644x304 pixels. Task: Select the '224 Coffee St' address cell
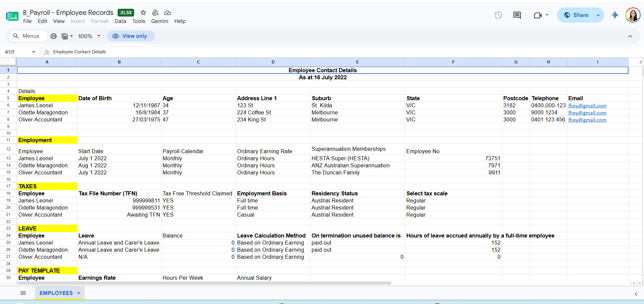click(273, 112)
